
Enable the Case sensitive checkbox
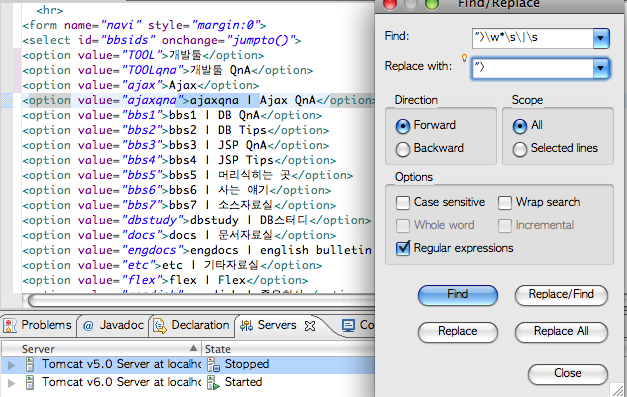pyautogui.click(x=403, y=203)
